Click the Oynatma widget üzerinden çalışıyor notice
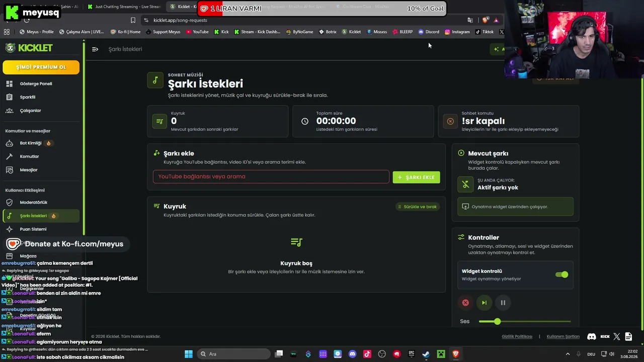The image size is (644, 362). 515,207
